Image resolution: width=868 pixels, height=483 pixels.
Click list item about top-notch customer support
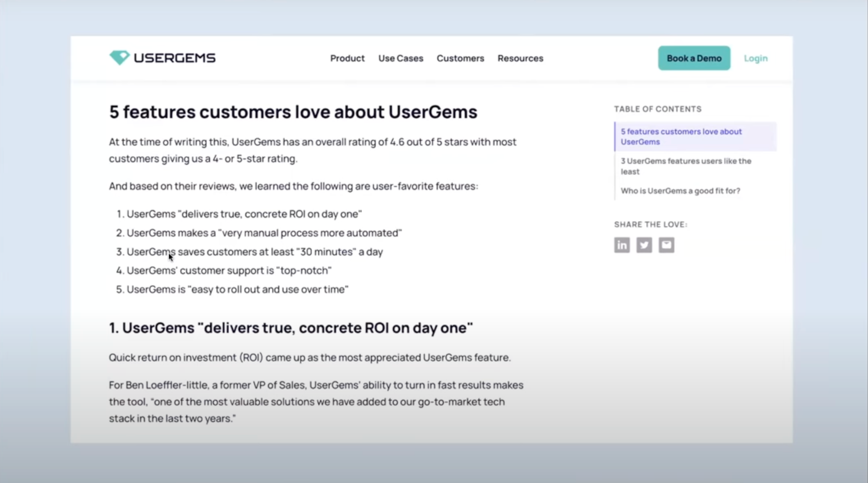pos(229,271)
